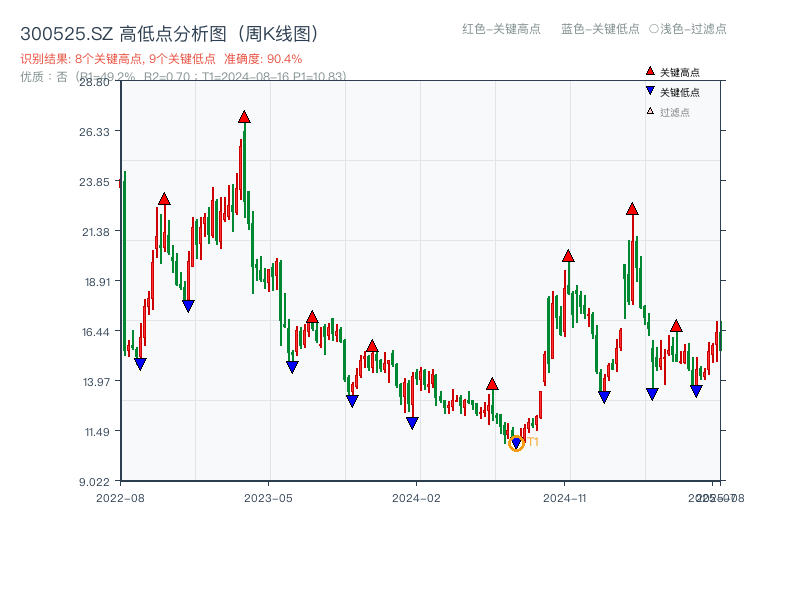Click the red triangle marker near the 2023-05 region
The image size is (800, 600).
[x=311, y=318]
